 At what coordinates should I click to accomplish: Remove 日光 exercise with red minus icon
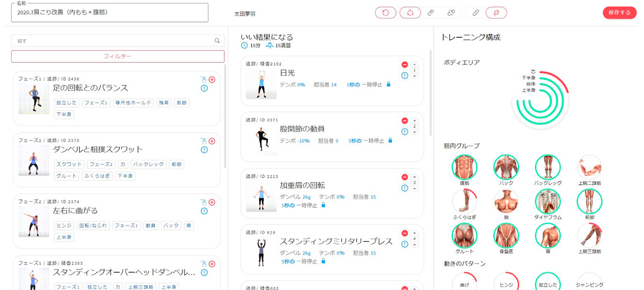click(405, 65)
